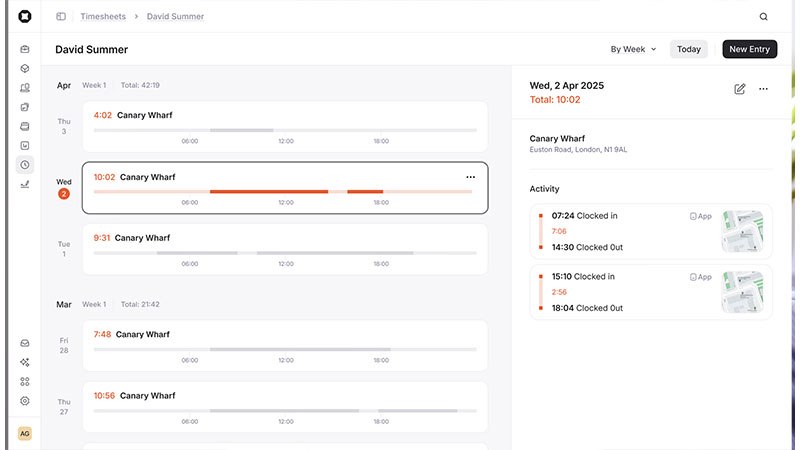Screen dimensions: 800x450
Task: Click the David Summer breadcrumb
Action: 176,16
